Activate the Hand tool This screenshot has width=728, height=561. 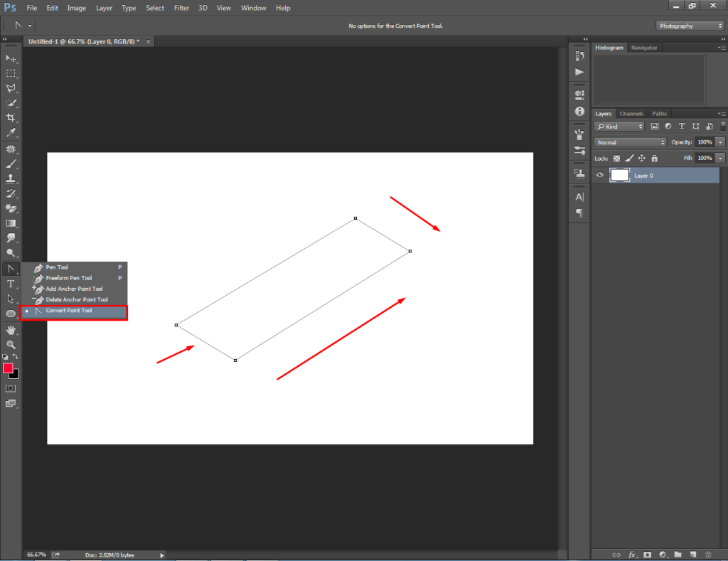(x=11, y=330)
